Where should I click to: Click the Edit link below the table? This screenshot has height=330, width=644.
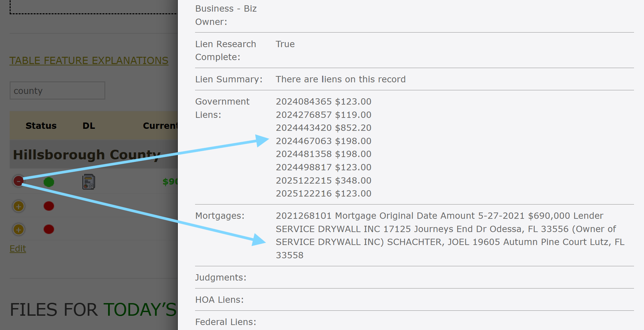(x=18, y=249)
